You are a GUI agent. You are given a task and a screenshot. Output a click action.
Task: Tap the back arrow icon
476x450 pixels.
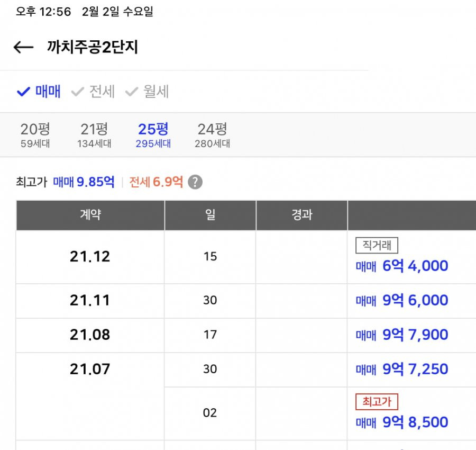24,48
